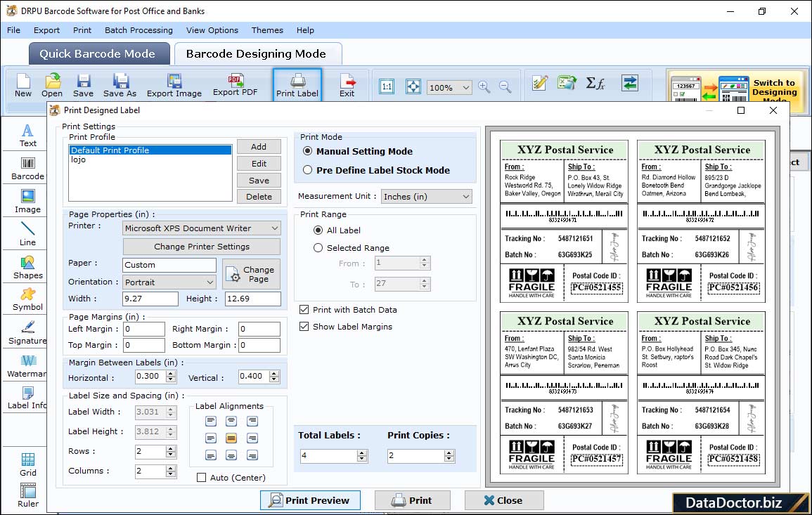Click the New document toolbar icon

(x=22, y=86)
